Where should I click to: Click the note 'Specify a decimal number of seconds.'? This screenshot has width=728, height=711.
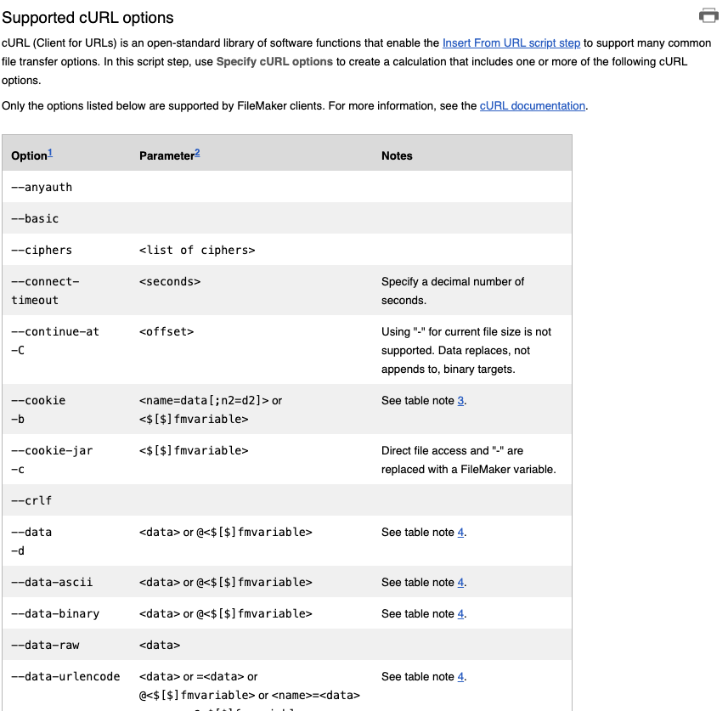(453, 291)
